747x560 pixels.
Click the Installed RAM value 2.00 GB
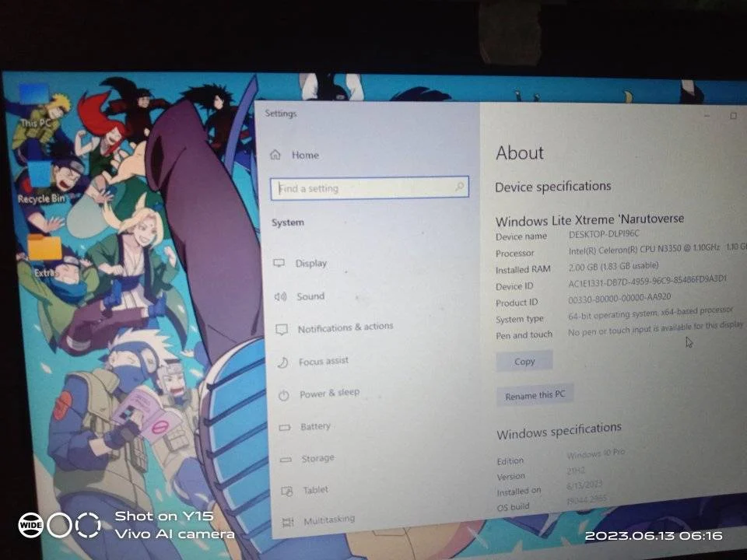click(x=613, y=266)
